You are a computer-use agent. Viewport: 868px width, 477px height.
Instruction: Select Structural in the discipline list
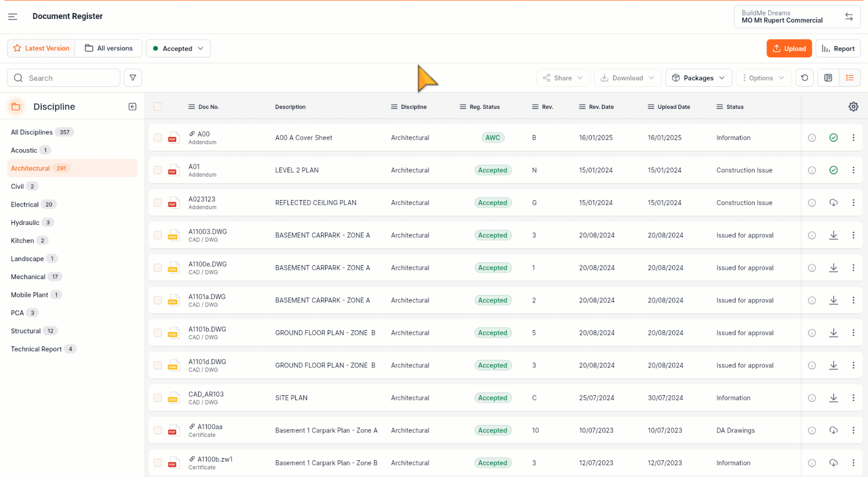pos(25,331)
